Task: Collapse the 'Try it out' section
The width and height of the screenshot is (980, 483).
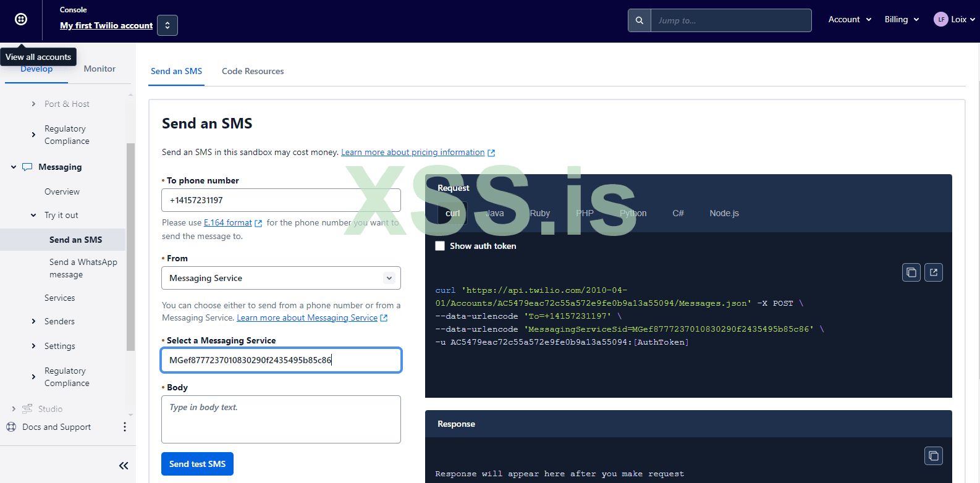Action: [x=33, y=216]
